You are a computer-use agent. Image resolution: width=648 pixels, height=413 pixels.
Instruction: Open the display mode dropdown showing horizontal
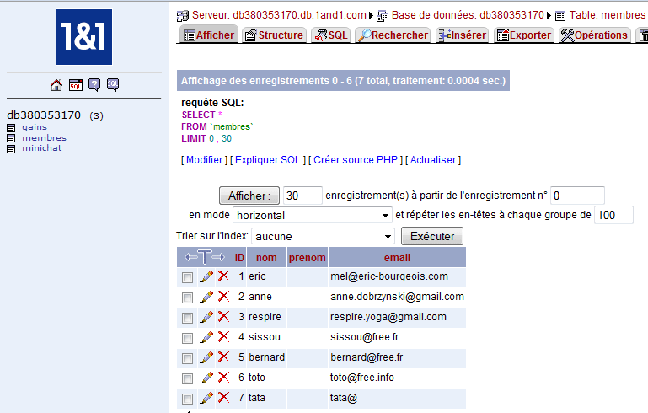(x=313, y=215)
